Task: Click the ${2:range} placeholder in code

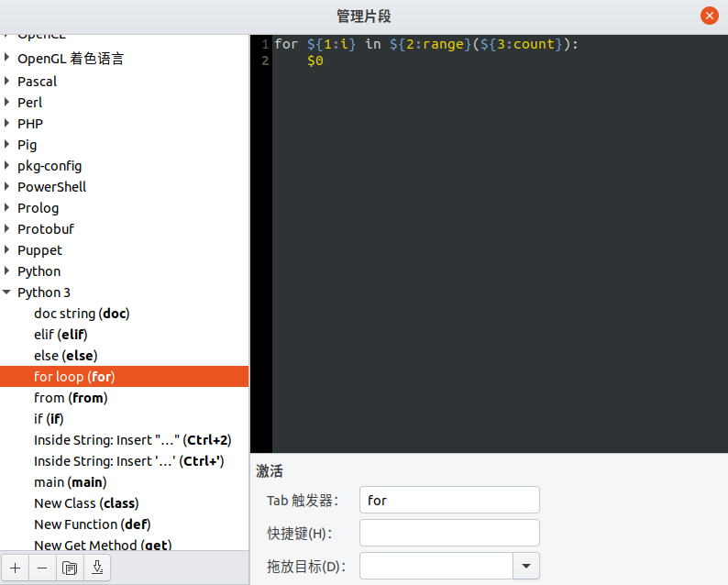Action: click(x=430, y=44)
